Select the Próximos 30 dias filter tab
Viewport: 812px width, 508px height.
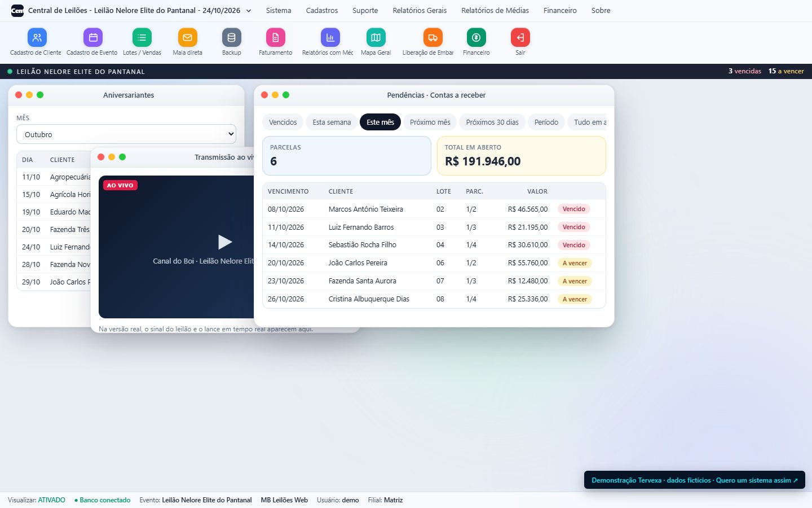coord(492,122)
